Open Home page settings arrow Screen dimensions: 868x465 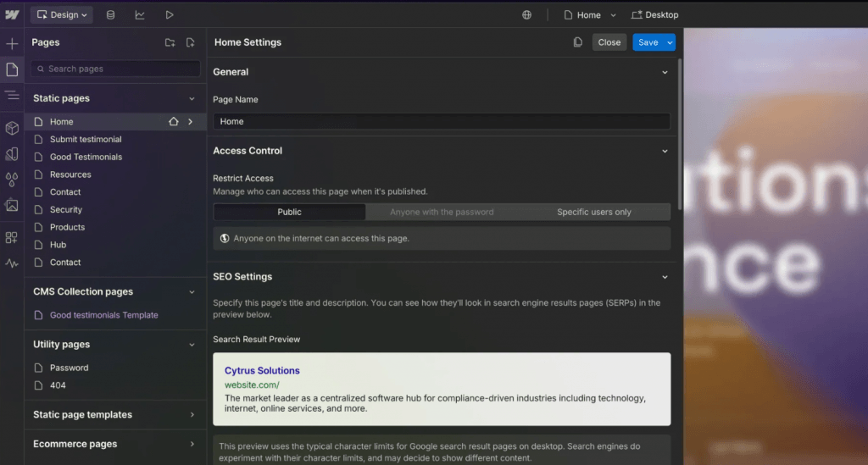point(191,122)
